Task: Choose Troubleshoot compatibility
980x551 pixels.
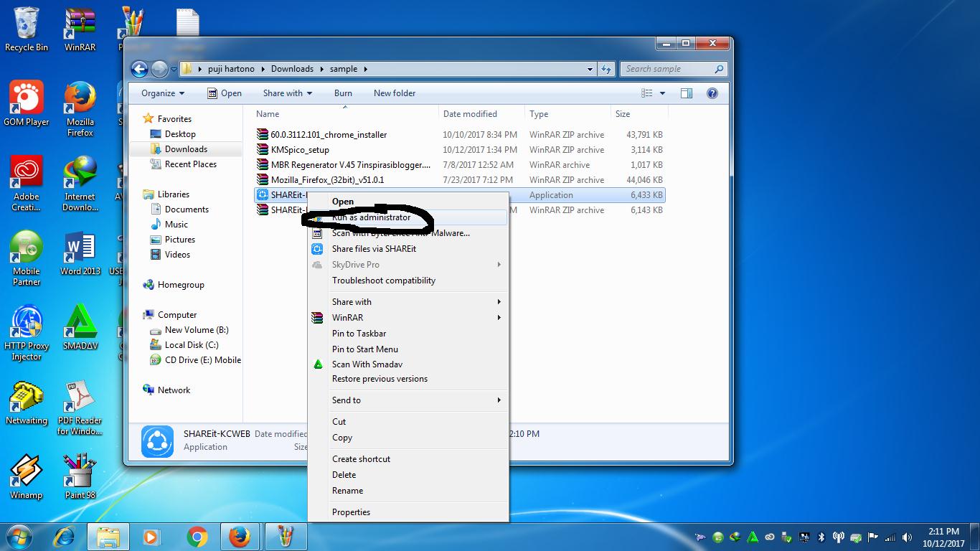Action: (x=407, y=281)
